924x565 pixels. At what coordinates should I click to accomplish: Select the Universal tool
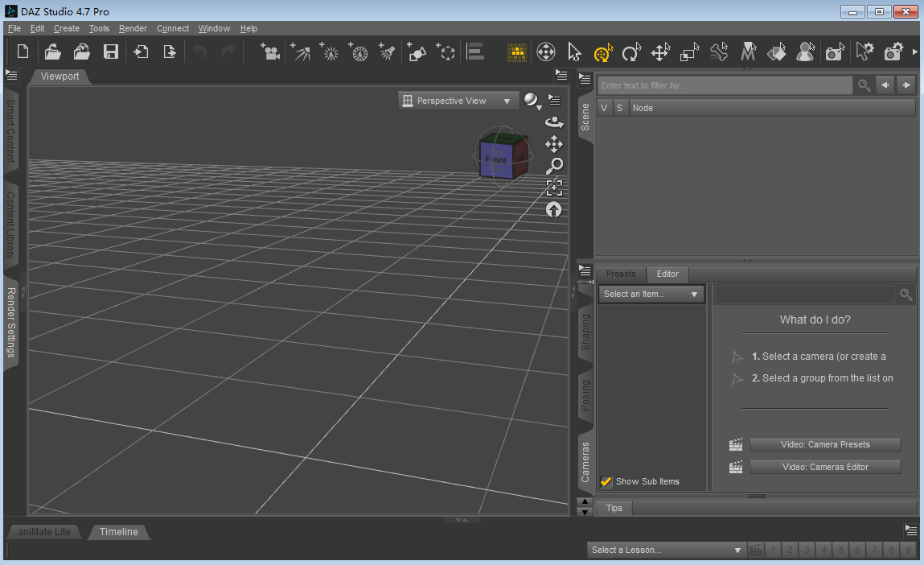pos(546,52)
